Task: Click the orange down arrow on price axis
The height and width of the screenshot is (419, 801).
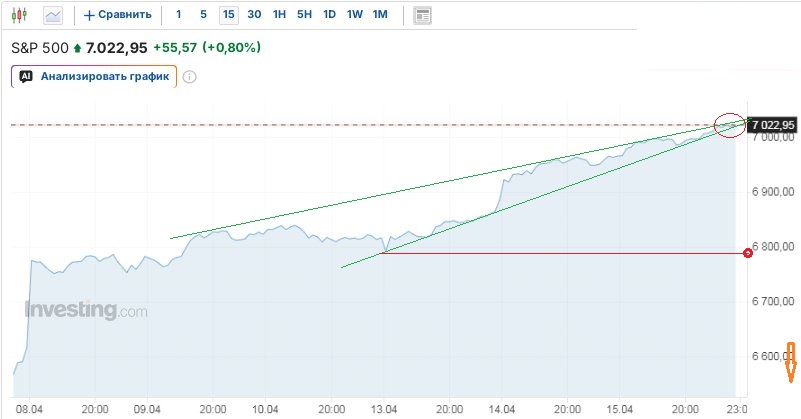Action: [x=790, y=362]
